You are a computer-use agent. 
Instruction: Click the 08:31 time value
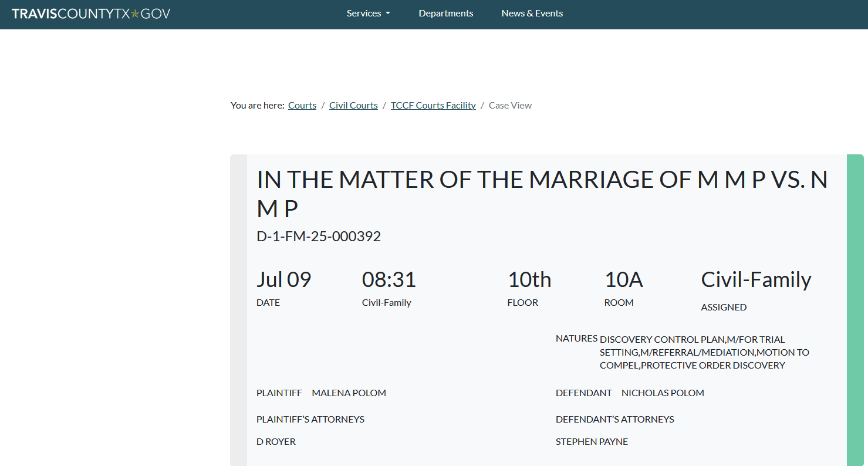coord(389,279)
